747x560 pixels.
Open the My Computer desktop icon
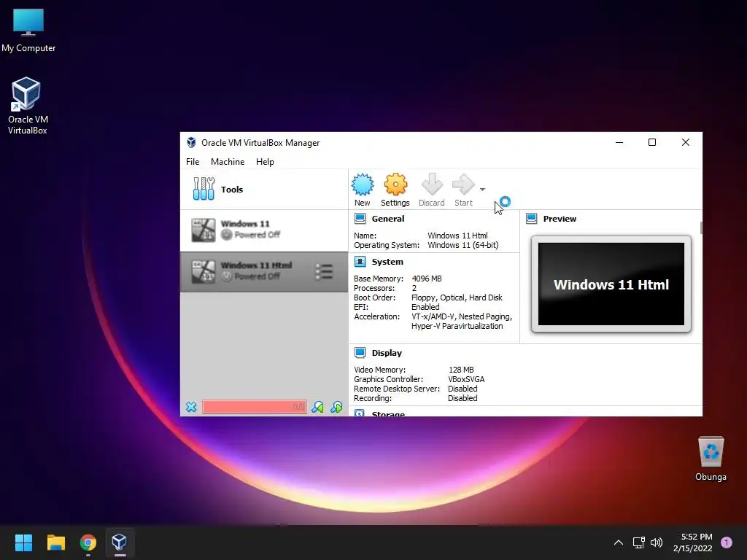pos(28,31)
